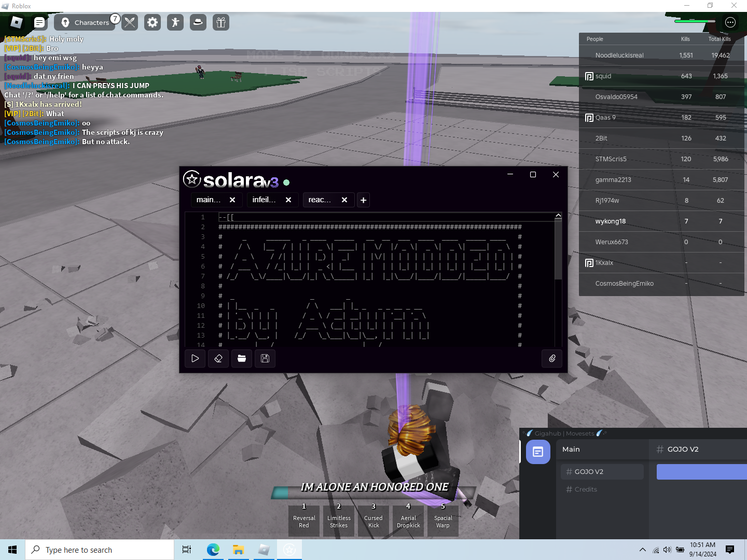
Task: Select GOJO V2 in Gigahub list
Action: coord(602,472)
